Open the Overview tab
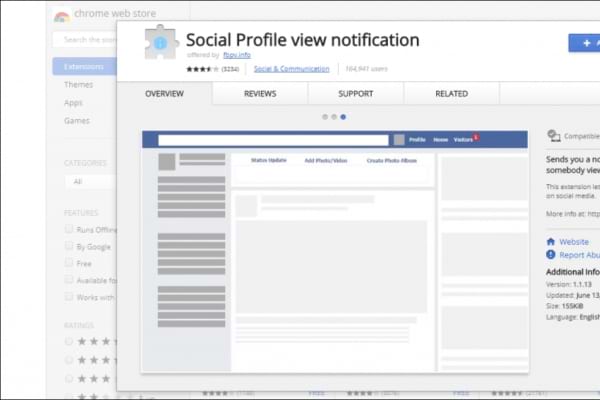The width and height of the screenshot is (600, 400). pos(164,94)
